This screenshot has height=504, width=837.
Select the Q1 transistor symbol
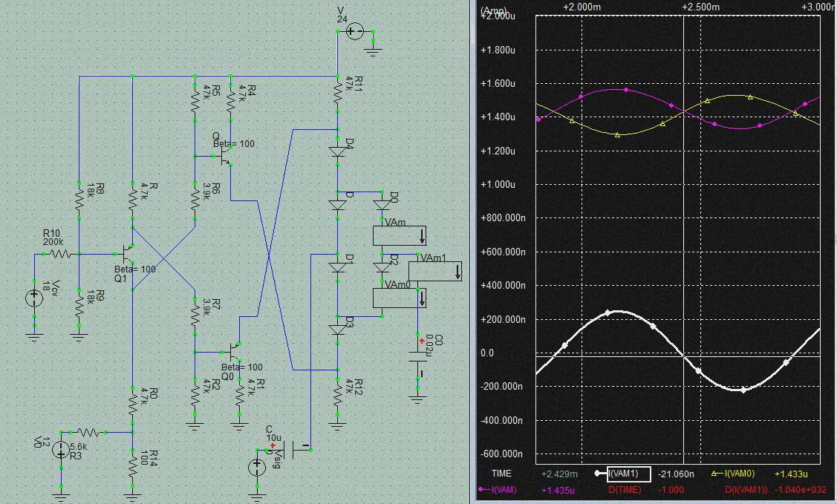tap(128, 254)
